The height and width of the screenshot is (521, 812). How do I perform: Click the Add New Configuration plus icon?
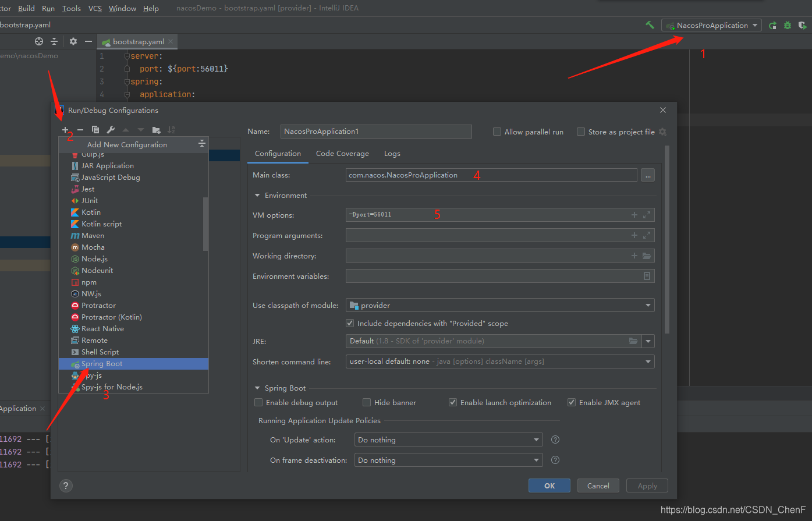tap(65, 130)
